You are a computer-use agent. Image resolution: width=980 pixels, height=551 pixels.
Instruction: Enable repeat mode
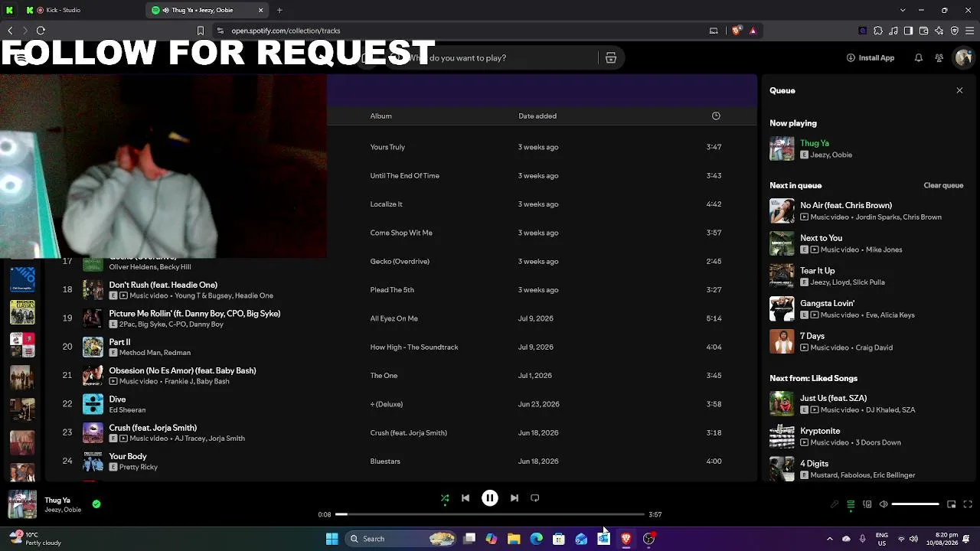pyautogui.click(x=535, y=498)
